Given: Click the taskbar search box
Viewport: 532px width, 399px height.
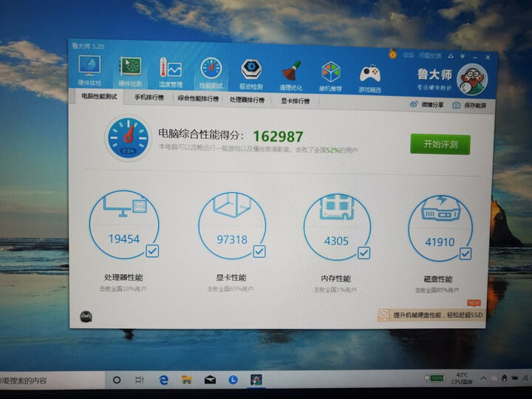Looking at the screenshot, I should pos(51,380).
